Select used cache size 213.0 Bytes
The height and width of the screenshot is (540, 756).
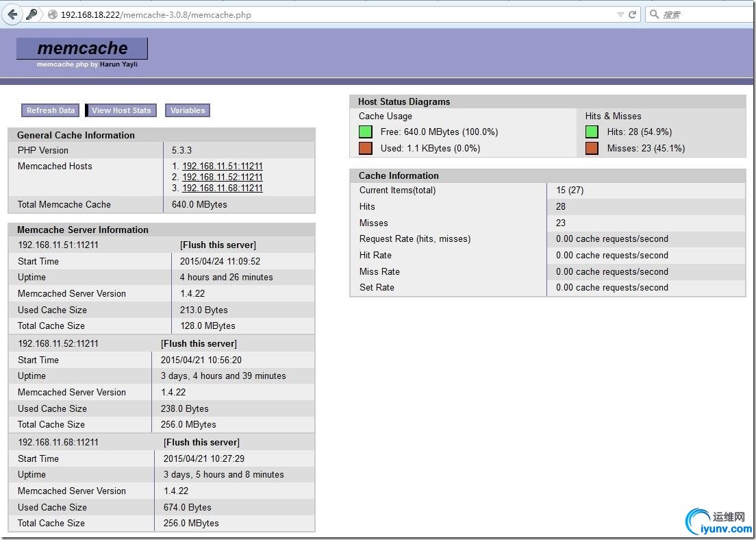[x=203, y=310]
